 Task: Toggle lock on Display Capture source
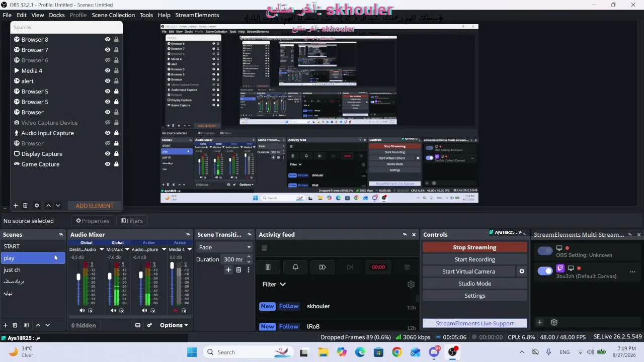pos(116,154)
